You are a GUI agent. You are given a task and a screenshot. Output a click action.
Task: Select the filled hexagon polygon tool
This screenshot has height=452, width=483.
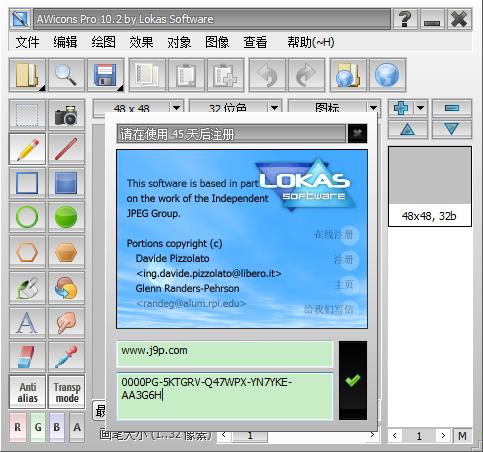click(66, 252)
